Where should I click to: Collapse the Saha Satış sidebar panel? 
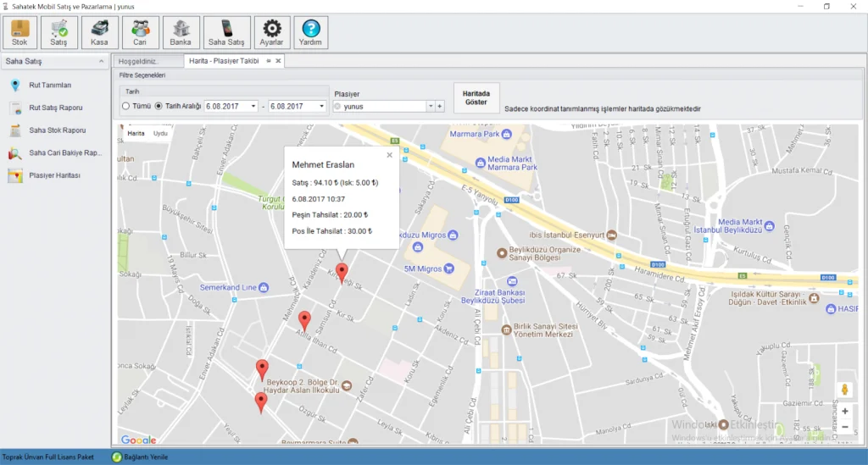tap(103, 61)
